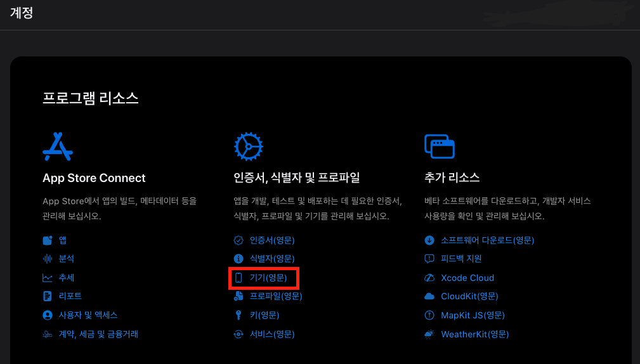Open the 서비스(영문) link
Screen dimensions: 640x364
pyautogui.click(x=272, y=334)
